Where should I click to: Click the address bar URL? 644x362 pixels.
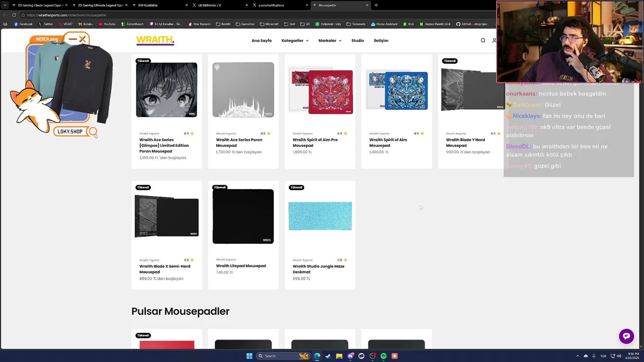[67, 15]
